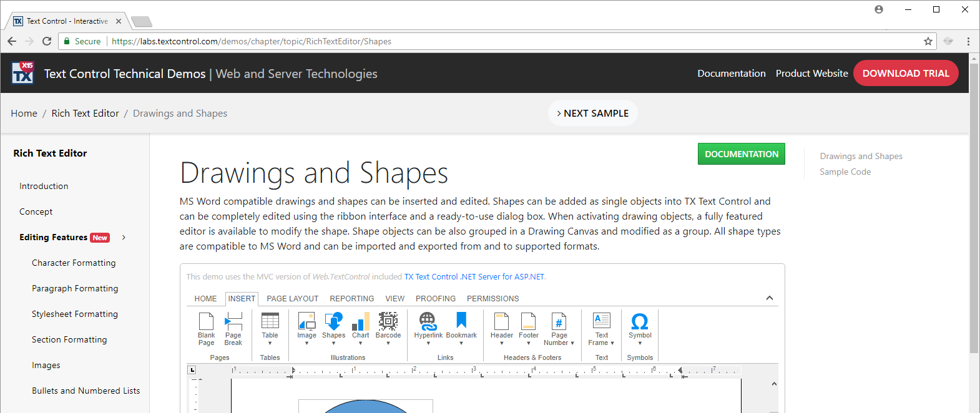Click the ruler tab-type selector box

(192, 370)
